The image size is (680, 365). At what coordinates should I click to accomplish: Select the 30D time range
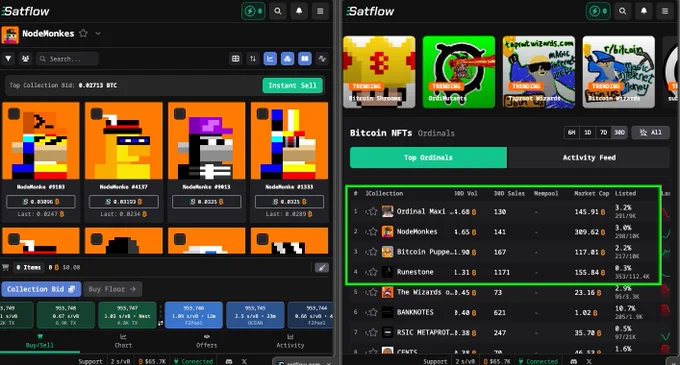coord(619,132)
